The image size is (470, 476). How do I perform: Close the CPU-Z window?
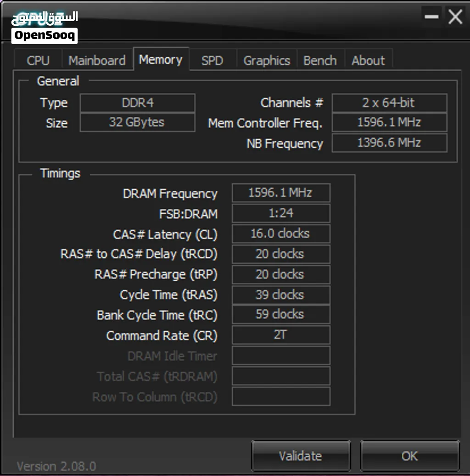(x=455, y=17)
